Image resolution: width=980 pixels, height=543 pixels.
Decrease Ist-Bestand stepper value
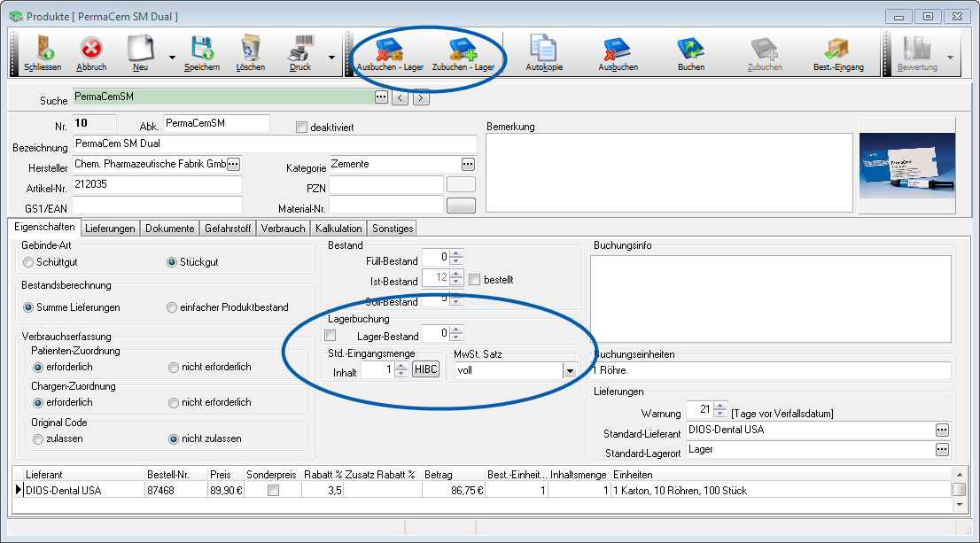456,281
